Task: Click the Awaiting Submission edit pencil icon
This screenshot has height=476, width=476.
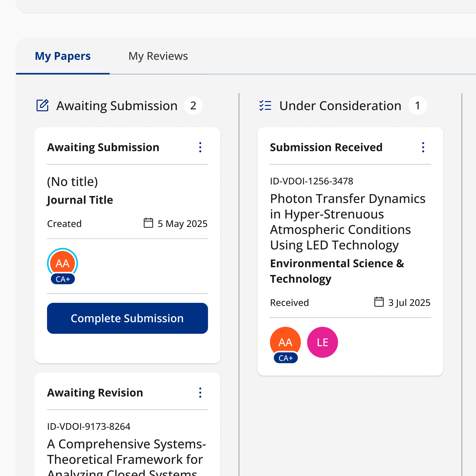Action: click(42, 105)
